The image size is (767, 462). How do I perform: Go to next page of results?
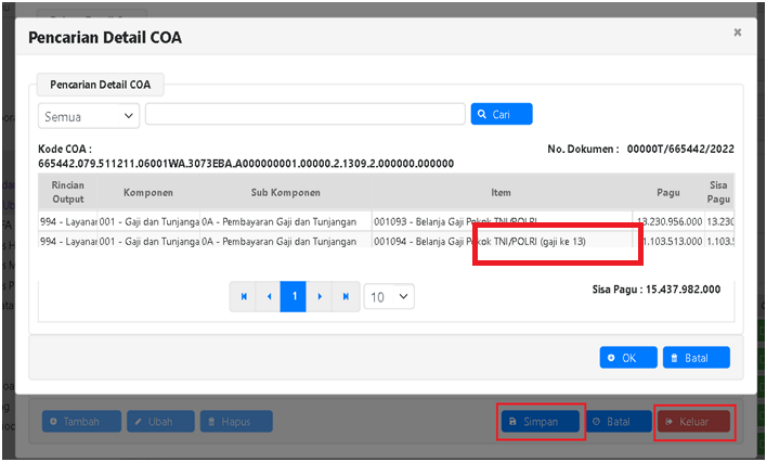click(x=319, y=297)
